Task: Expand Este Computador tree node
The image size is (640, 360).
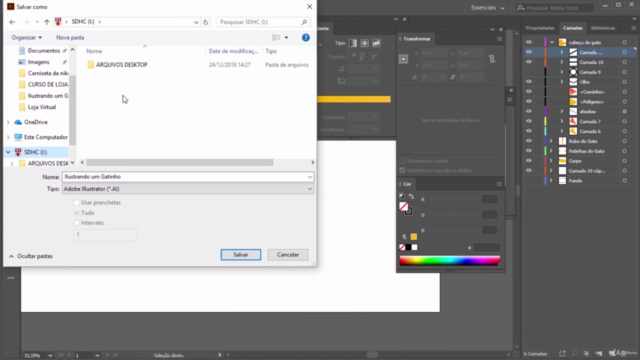Action: pyautogui.click(x=8, y=137)
